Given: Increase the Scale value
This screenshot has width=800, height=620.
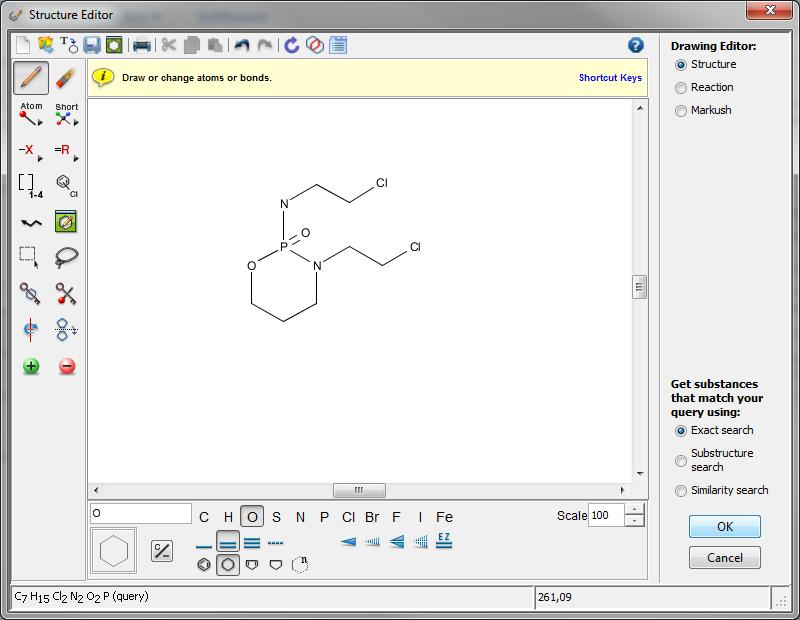Looking at the screenshot, I should [x=634, y=509].
